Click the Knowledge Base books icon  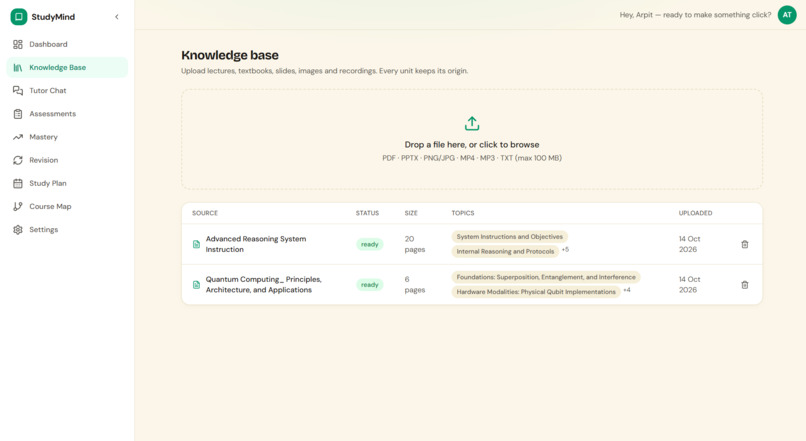[x=18, y=67]
